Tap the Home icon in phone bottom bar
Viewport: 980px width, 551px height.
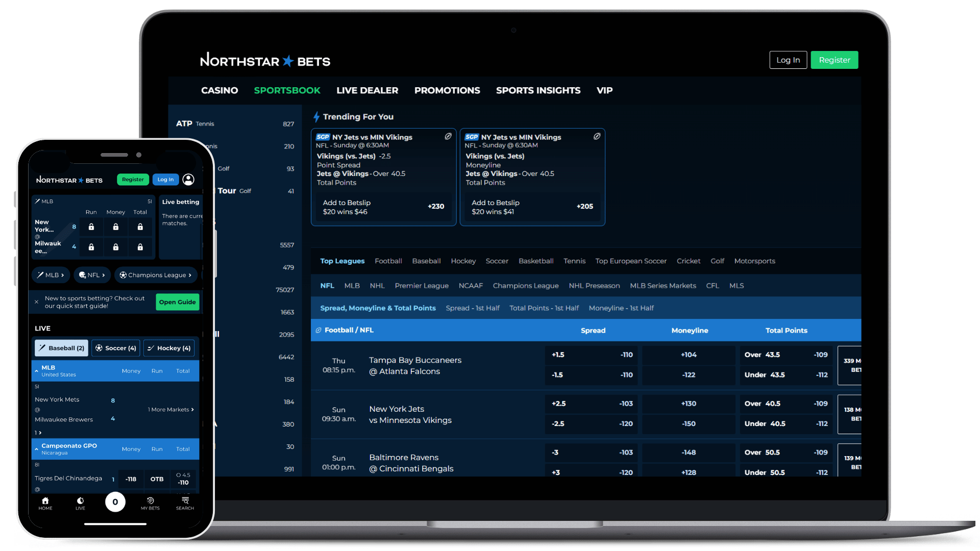click(x=45, y=504)
